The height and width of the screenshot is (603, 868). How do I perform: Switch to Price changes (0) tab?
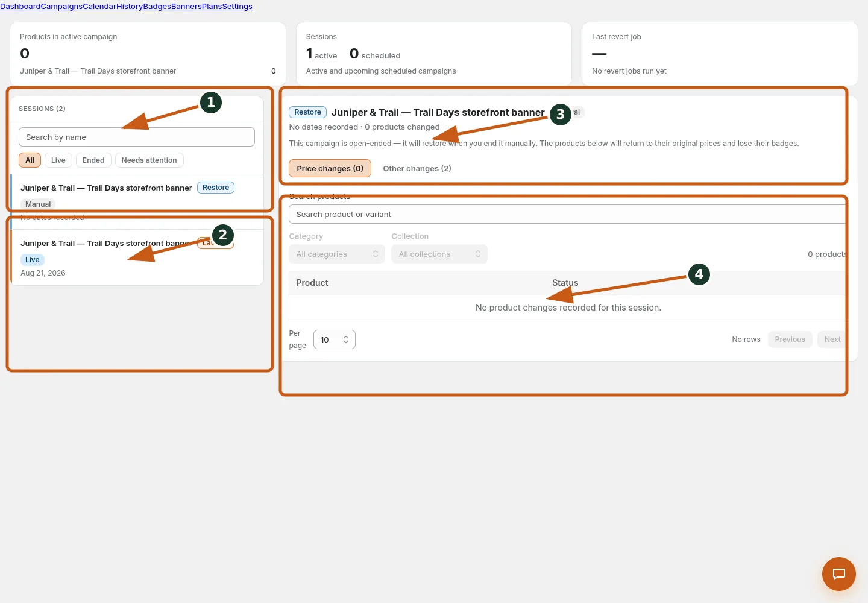(x=330, y=168)
